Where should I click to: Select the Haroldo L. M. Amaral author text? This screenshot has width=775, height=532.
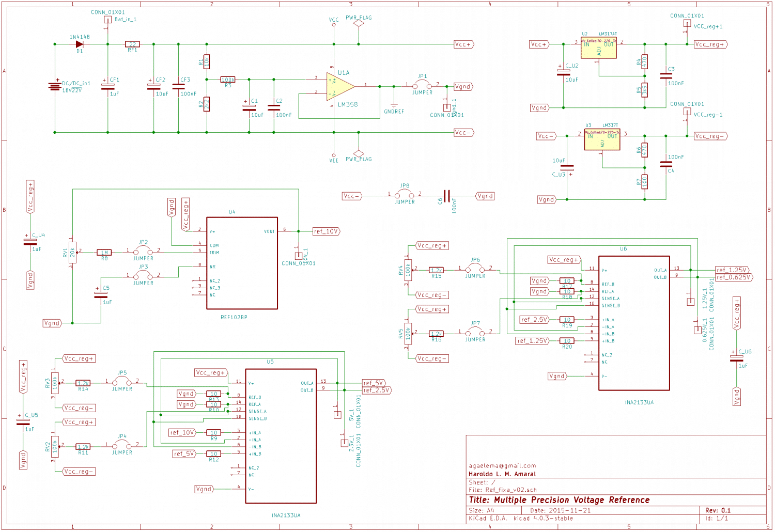502,474
